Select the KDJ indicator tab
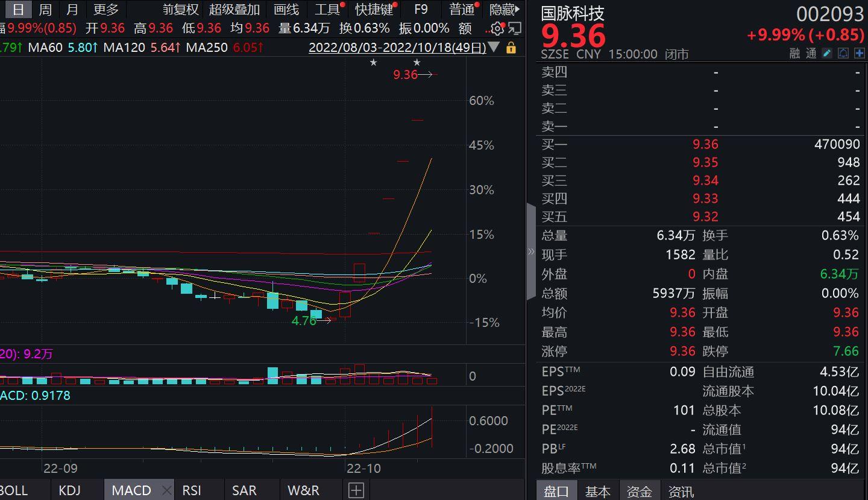Screen dimensions: 868x500 pos(69,490)
